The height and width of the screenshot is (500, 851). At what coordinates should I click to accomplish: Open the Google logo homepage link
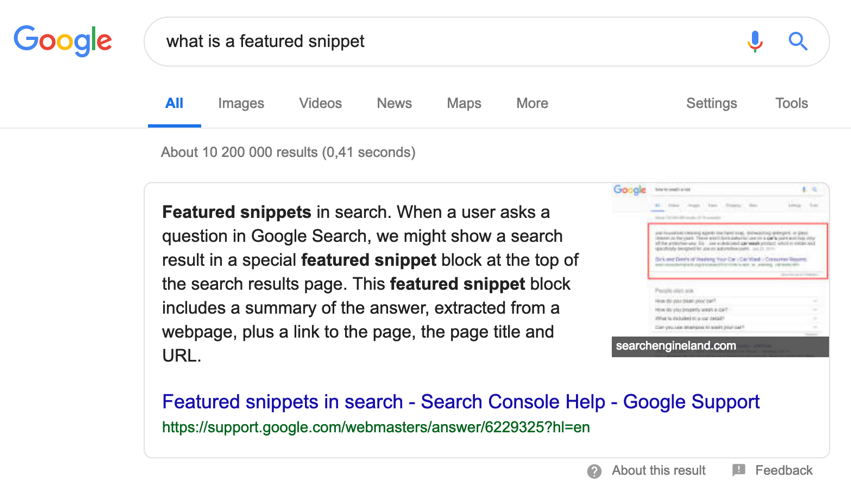click(x=63, y=41)
